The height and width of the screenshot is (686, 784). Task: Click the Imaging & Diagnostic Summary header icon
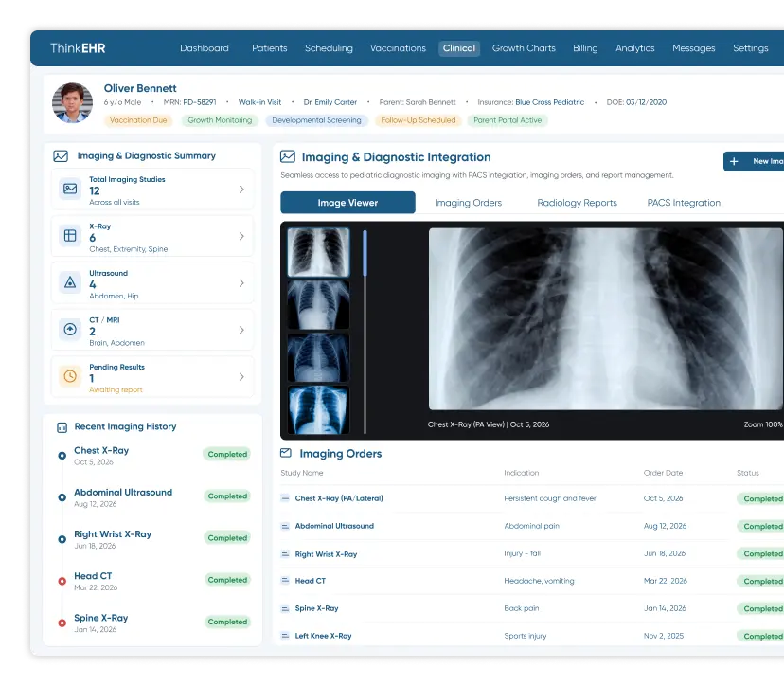[61, 156]
